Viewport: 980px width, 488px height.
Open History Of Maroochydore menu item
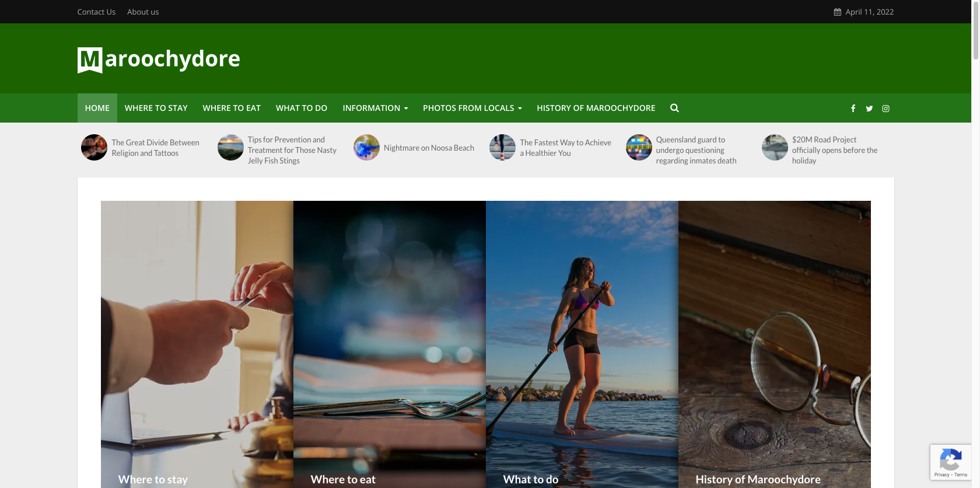(596, 108)
